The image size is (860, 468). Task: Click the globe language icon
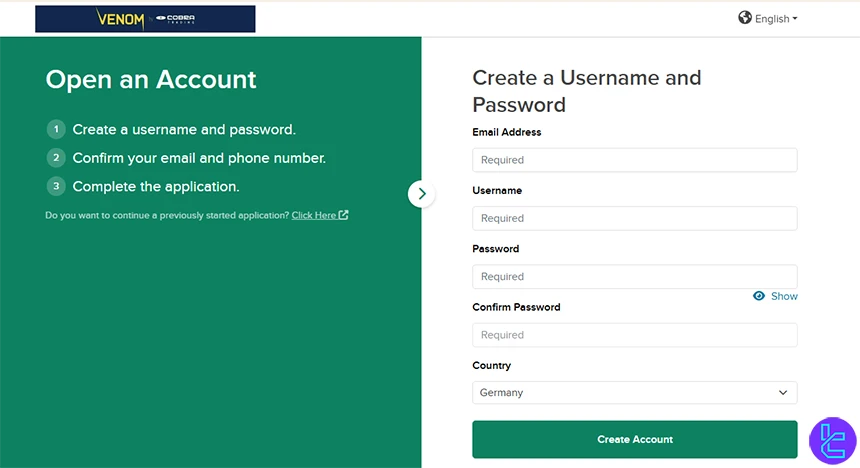[745, 18]
